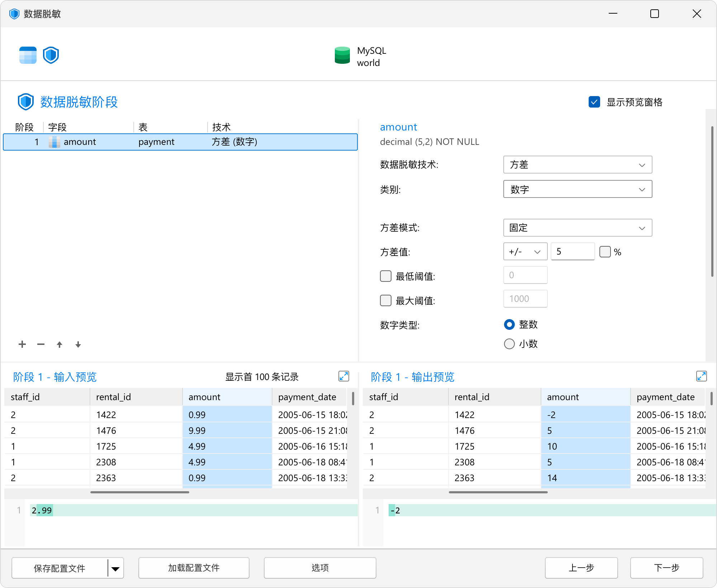This screenshot has width=717, height=588.
Task: Add a new masking stage with plus icon
Action: click(22, 345)
